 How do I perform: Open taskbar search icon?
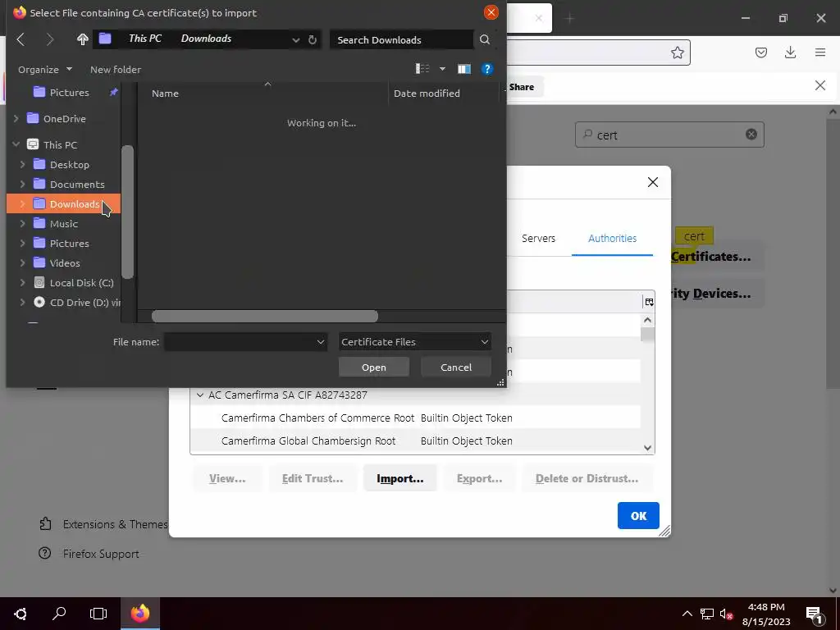tap(59, 614)
